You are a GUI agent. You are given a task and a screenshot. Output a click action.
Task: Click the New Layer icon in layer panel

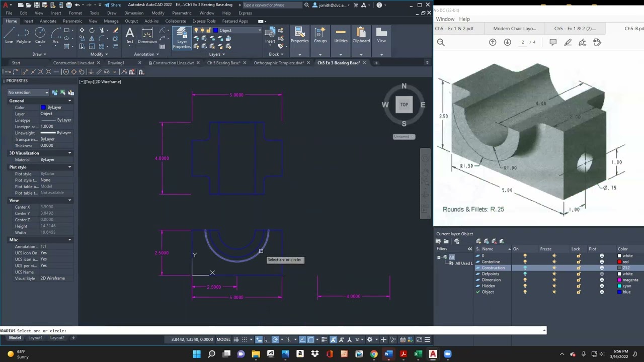(478, 241)
